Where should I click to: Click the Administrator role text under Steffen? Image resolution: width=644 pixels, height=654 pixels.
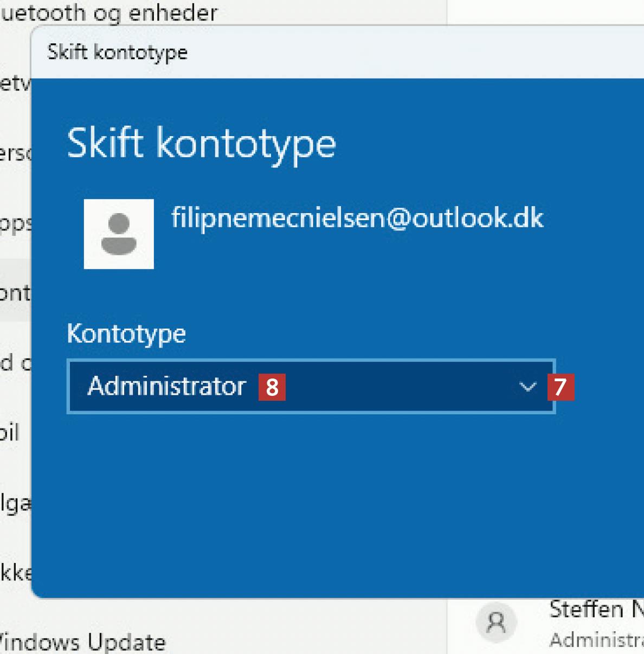click(x=596, y=640)
